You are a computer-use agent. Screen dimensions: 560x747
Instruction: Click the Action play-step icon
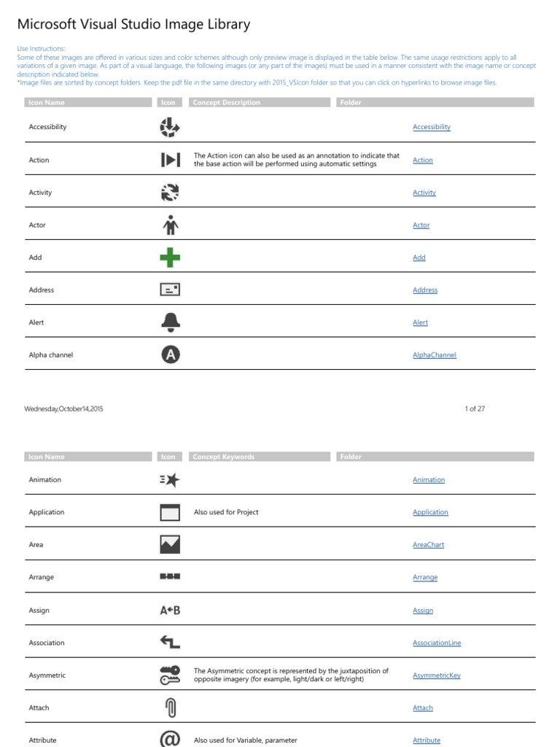pyautogui.click(x=169, y=160)
